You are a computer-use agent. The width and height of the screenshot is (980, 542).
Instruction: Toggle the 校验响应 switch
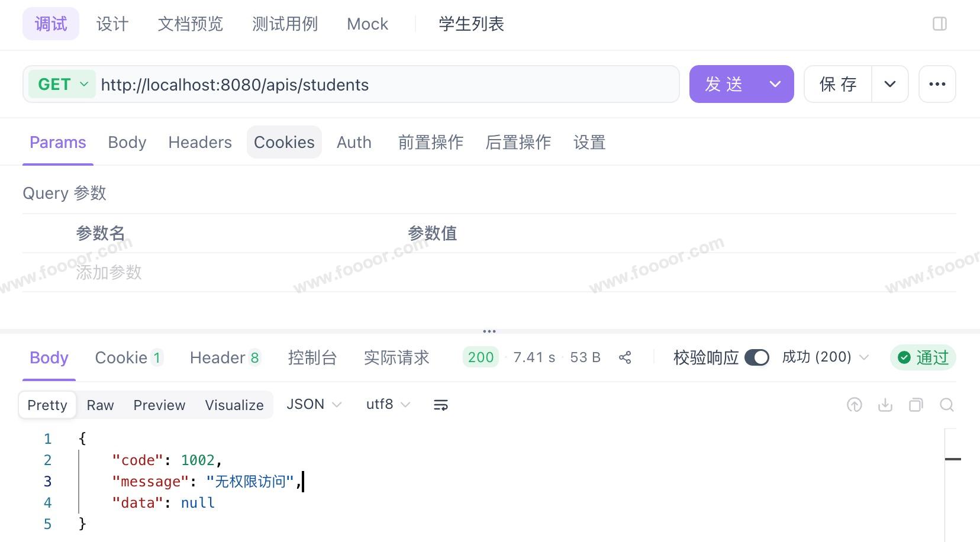coord(757,357)
